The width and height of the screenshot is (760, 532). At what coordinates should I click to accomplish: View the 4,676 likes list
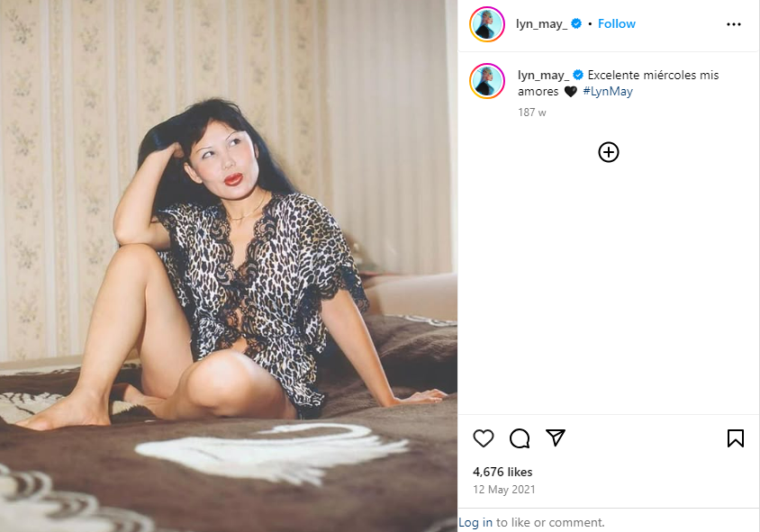pyautogui.click(x=502, y=472)
